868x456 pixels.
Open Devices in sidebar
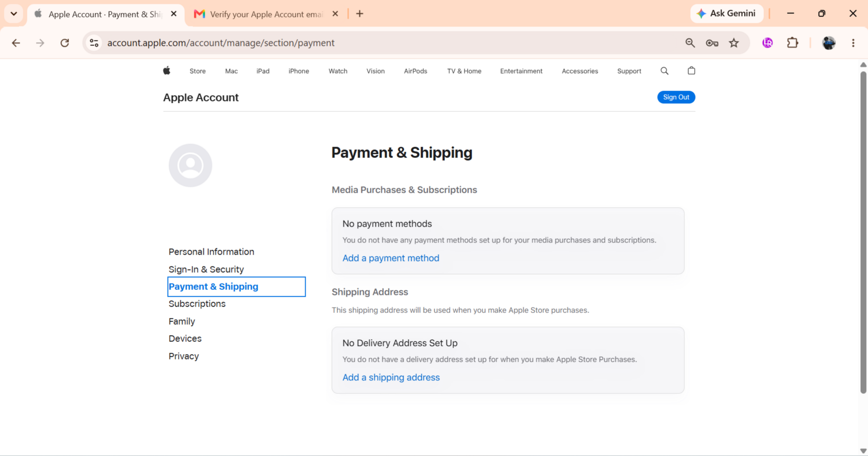(x=185, y=338)
